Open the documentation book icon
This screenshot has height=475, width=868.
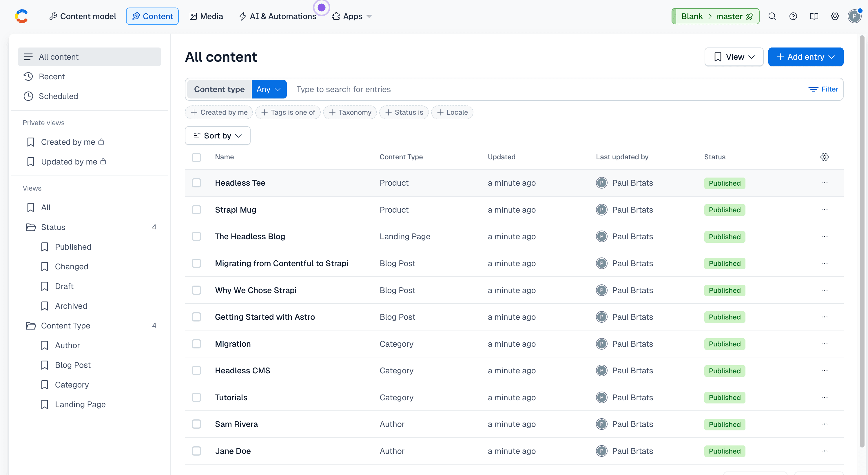(814, 16)
